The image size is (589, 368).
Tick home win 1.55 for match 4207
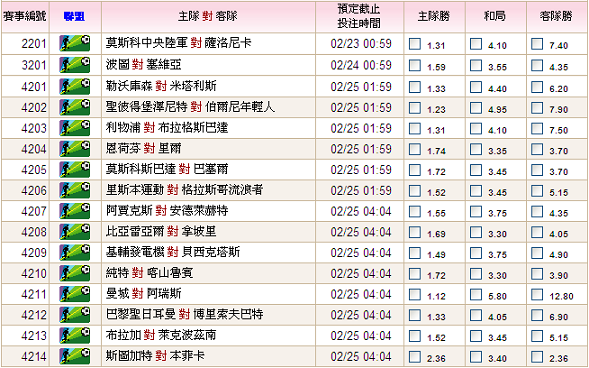(415, 212)
